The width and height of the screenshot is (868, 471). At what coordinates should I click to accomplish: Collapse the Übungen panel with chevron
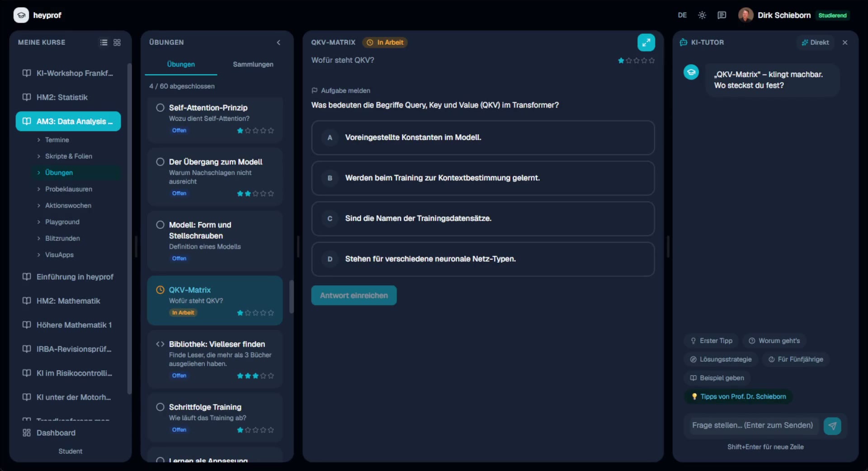coord(278,42)
